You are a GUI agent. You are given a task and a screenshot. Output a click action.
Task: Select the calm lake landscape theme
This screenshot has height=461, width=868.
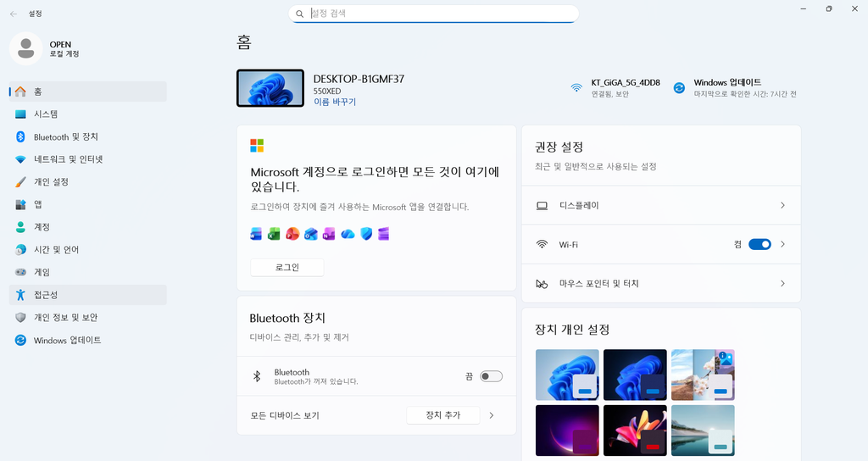point(703,430)
